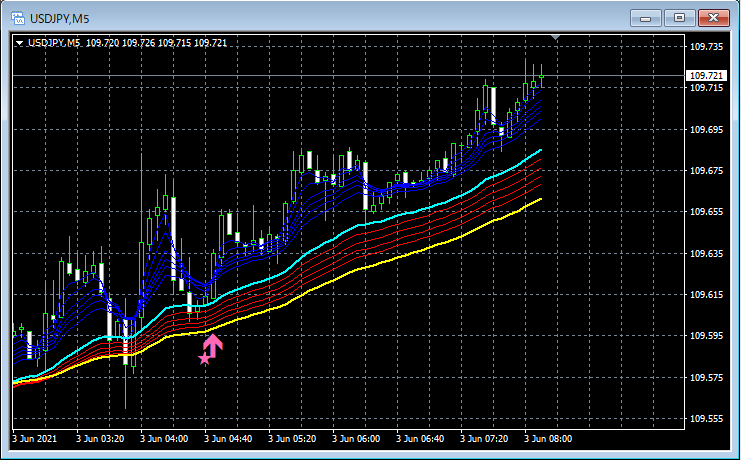Click the price scale value 109.735
Screen dimensions: 742x460
pyautogui.click(x=707, y=46)
